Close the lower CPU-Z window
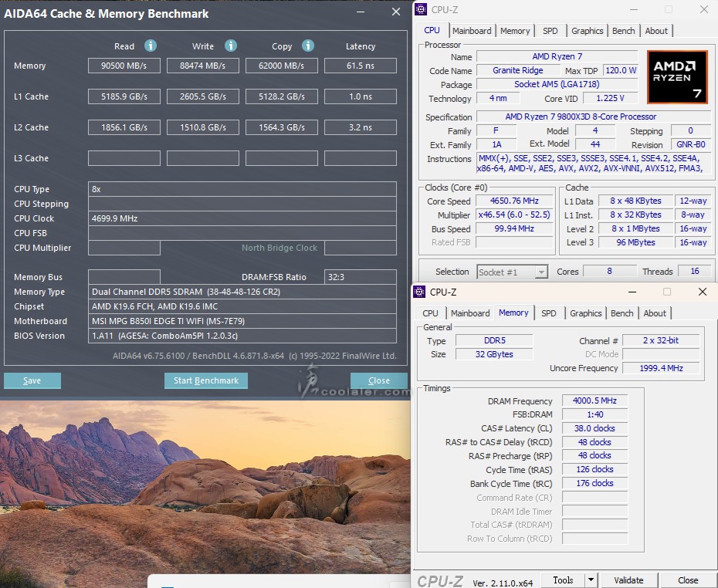 pos(703,292)
